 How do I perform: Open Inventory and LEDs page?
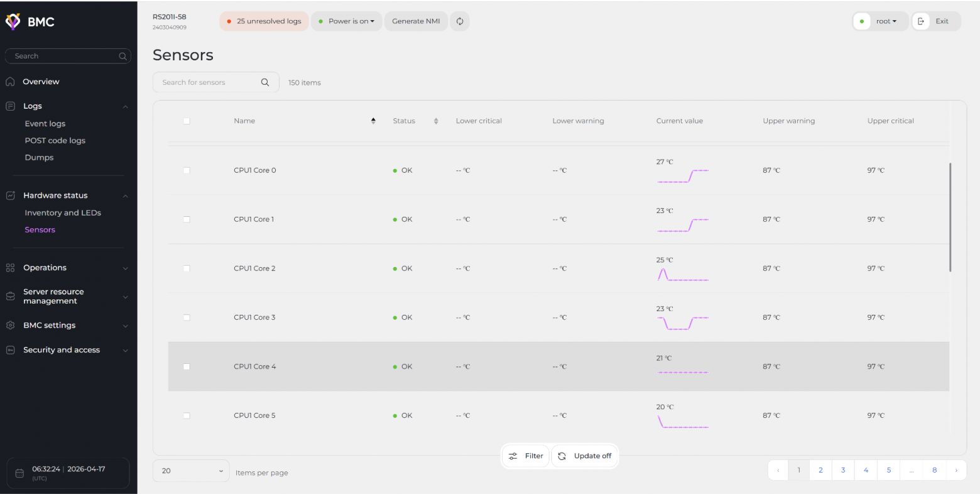(x=63, y=213)
